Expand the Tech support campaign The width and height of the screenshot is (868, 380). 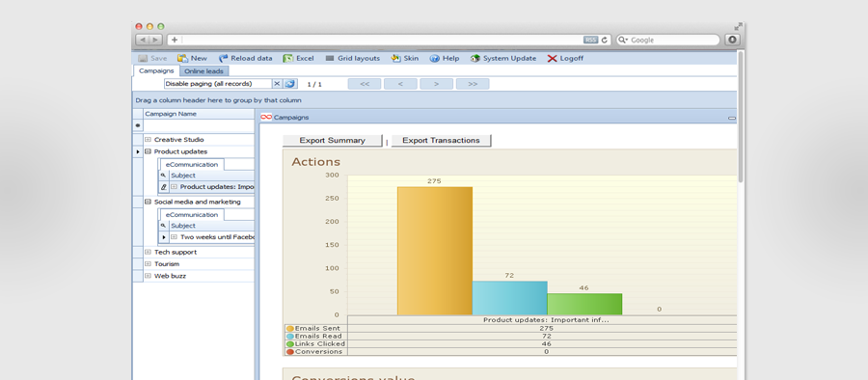[148, 252]
